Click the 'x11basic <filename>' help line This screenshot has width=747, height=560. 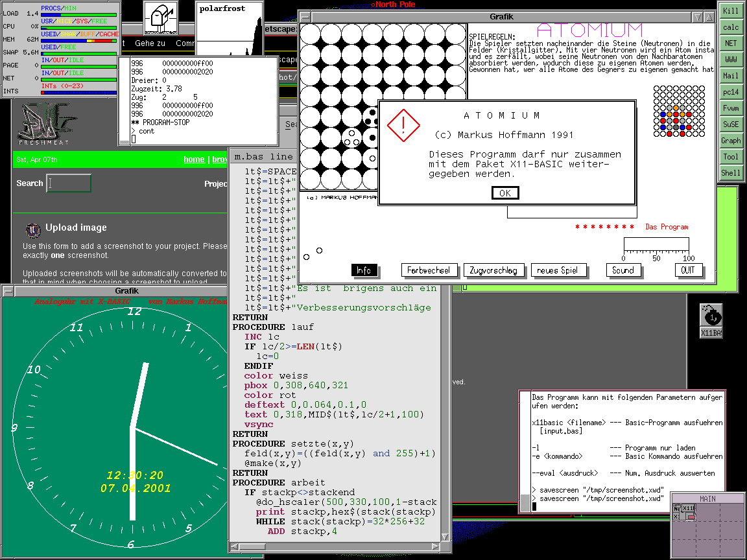coord(627,423)
